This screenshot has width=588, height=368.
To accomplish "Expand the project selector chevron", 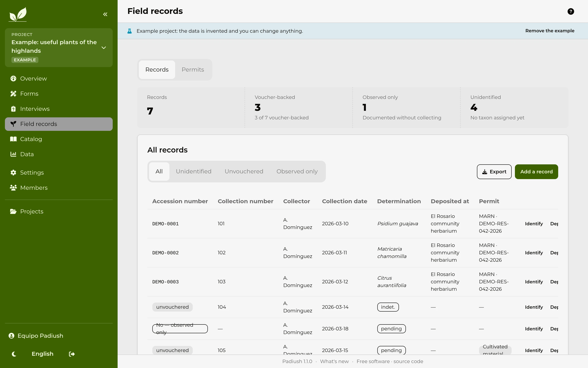I will pos(104,48).
